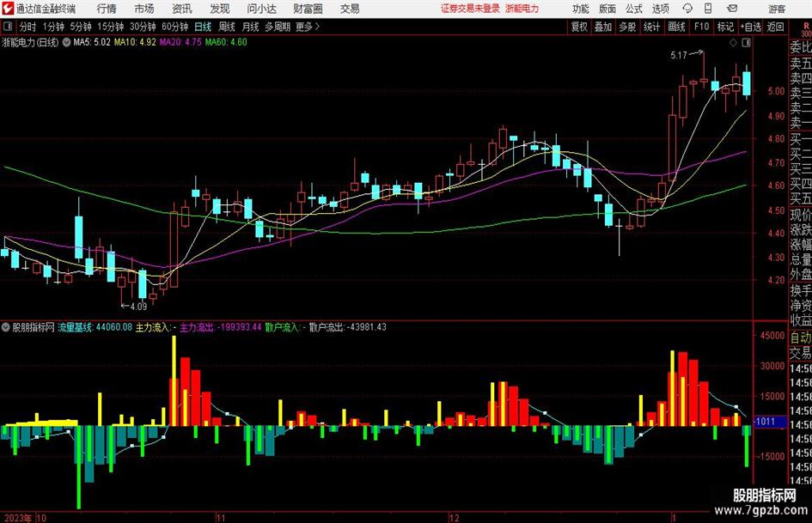Click the 画线 draw line button
The height and width of the screenshot is (523, 812).
click(x=676, y=27)
